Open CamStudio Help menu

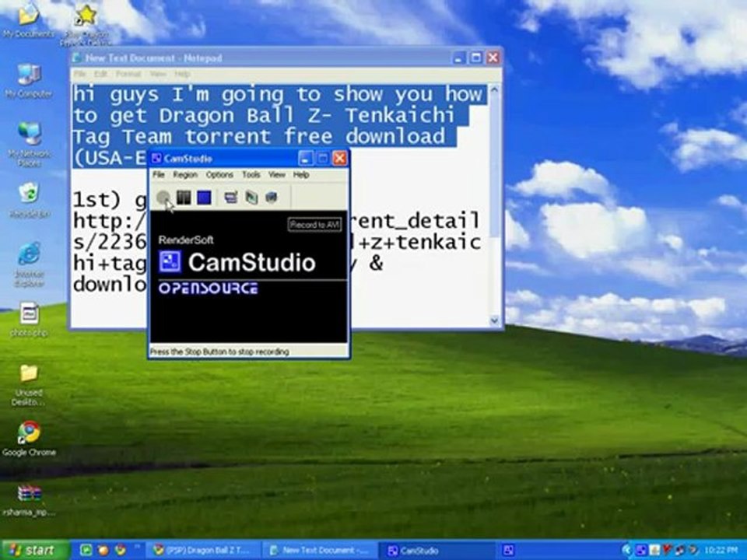coord(300,175)
